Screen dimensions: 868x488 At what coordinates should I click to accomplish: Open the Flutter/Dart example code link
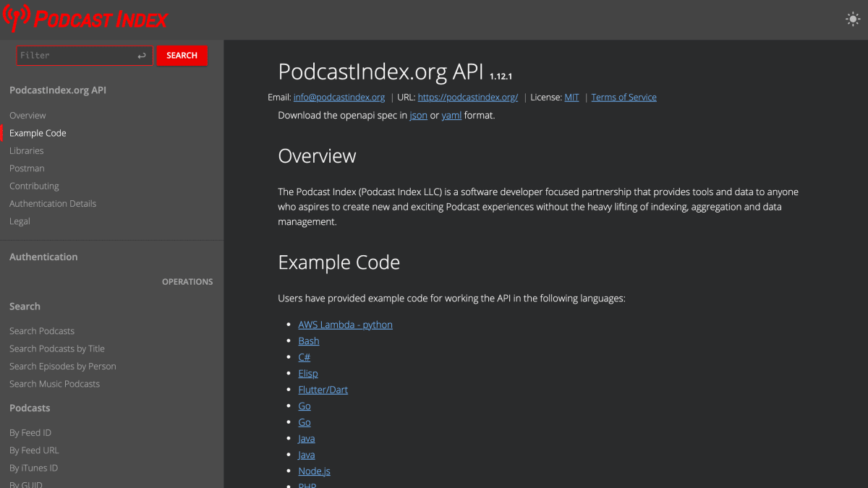323,390
